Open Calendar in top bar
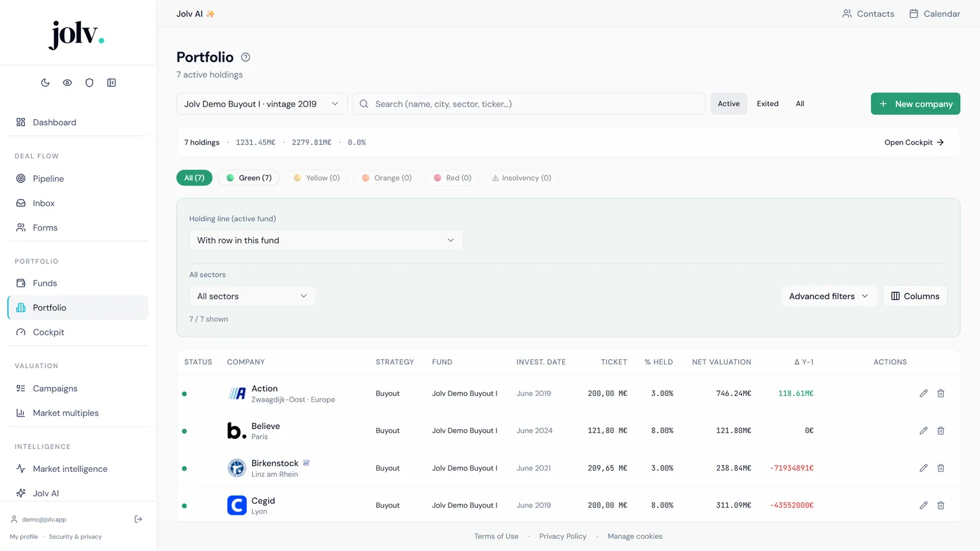This screenshot has width=980, height=551. tap(935, 13)
